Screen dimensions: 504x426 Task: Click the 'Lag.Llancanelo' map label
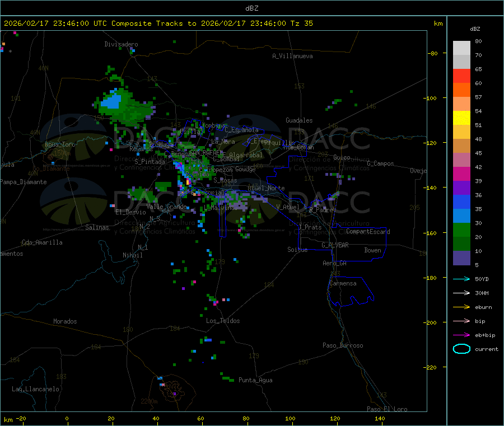point(35,389)
